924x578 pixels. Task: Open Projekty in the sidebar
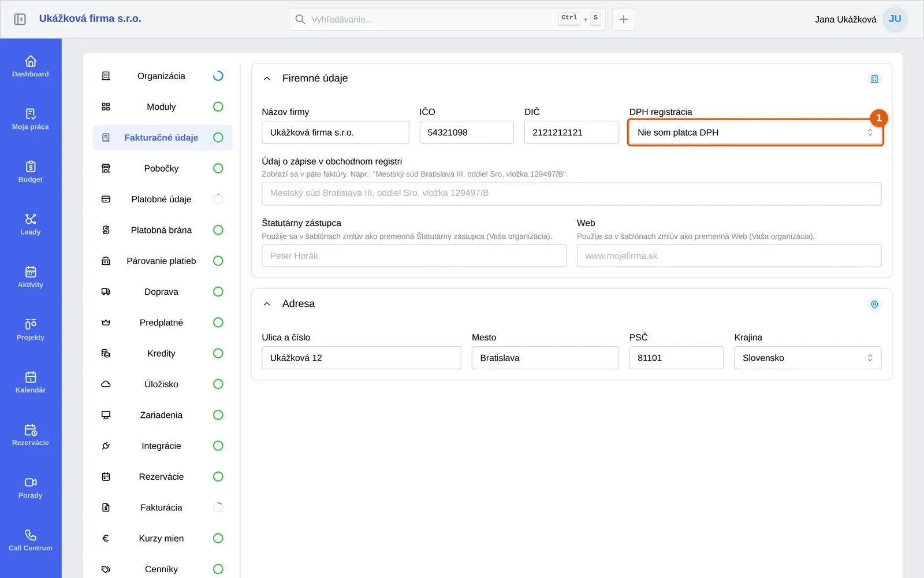pyautogui.click(x=31, y=329)
